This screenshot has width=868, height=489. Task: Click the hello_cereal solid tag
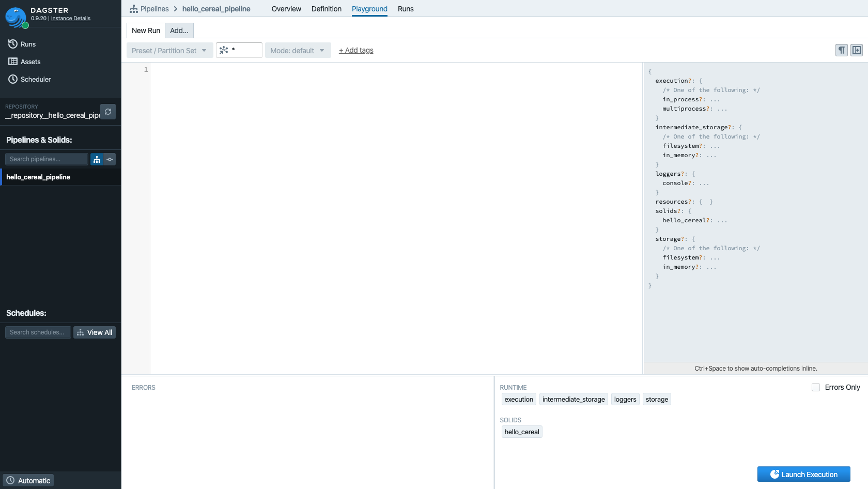(522, 432)
